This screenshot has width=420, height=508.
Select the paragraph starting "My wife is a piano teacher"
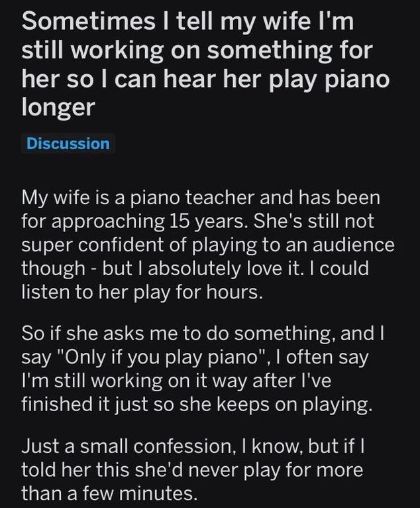208,245
